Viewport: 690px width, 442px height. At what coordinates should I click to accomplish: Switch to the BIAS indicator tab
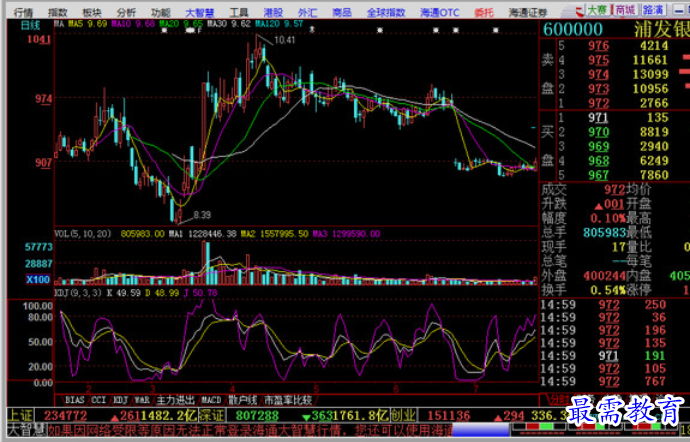pyautogui.click(x=74, y=400)
